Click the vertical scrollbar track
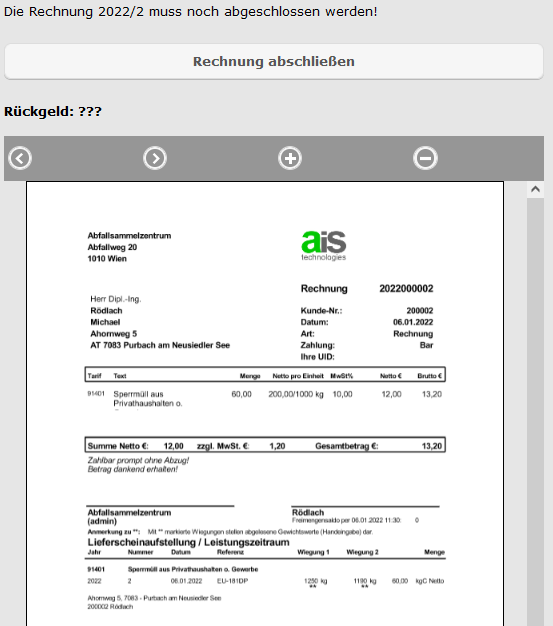The image size is (553, 626). click(x=535, y=411)
